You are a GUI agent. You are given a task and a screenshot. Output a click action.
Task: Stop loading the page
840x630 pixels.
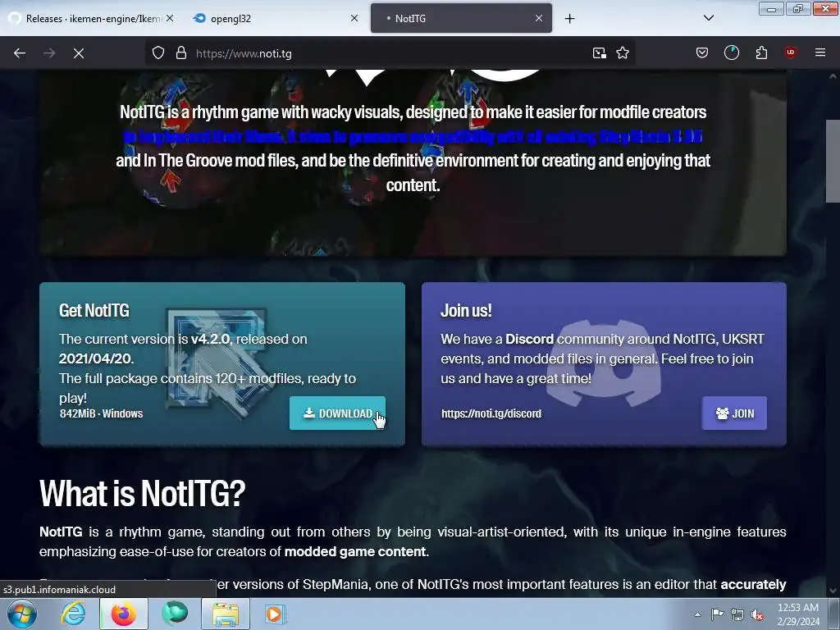(x=79, y=53)
